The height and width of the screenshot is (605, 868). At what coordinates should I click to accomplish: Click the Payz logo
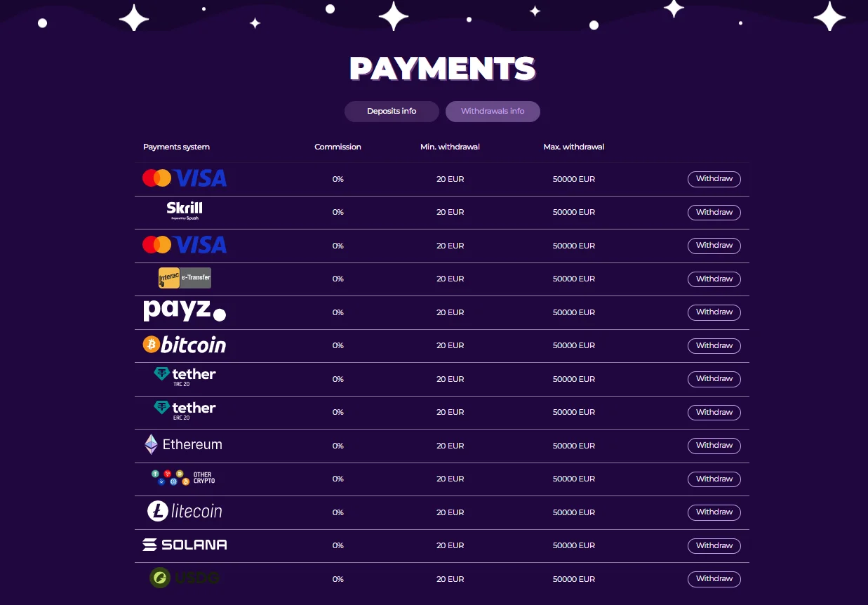click(x=185, y=311)
